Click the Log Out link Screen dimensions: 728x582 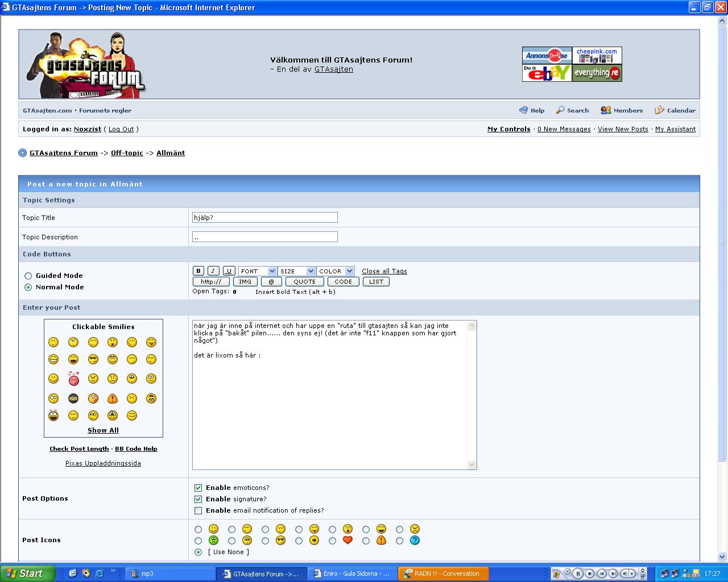(x=121, y=129)
